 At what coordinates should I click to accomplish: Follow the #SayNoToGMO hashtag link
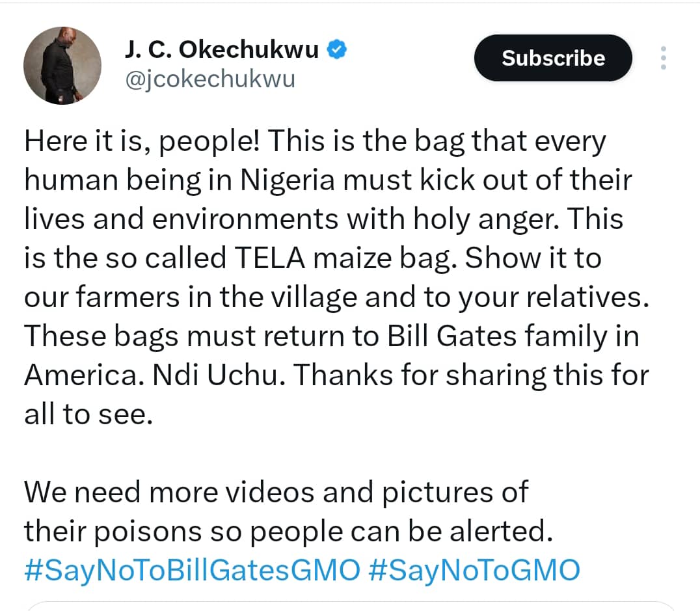coord(474,570)
